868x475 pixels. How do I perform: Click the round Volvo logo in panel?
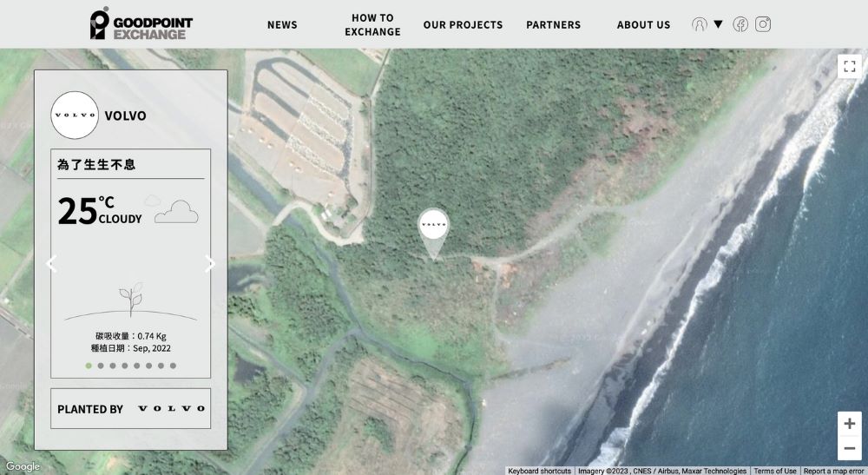pos(75,115)
